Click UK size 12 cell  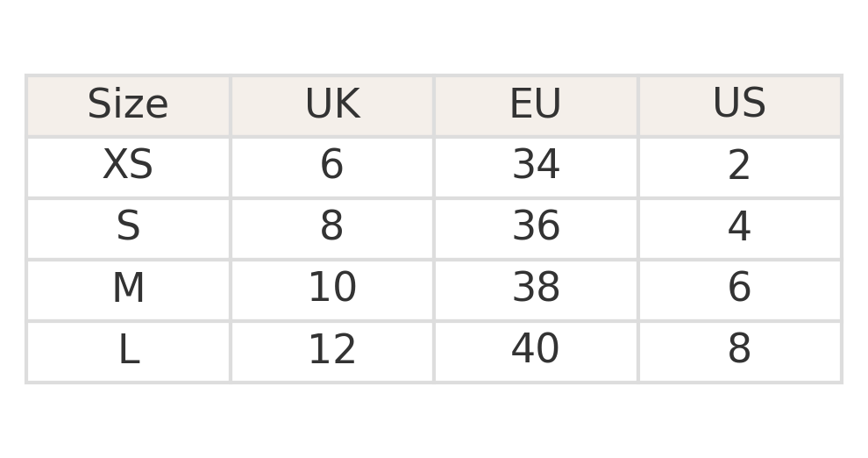click(331, 350)
